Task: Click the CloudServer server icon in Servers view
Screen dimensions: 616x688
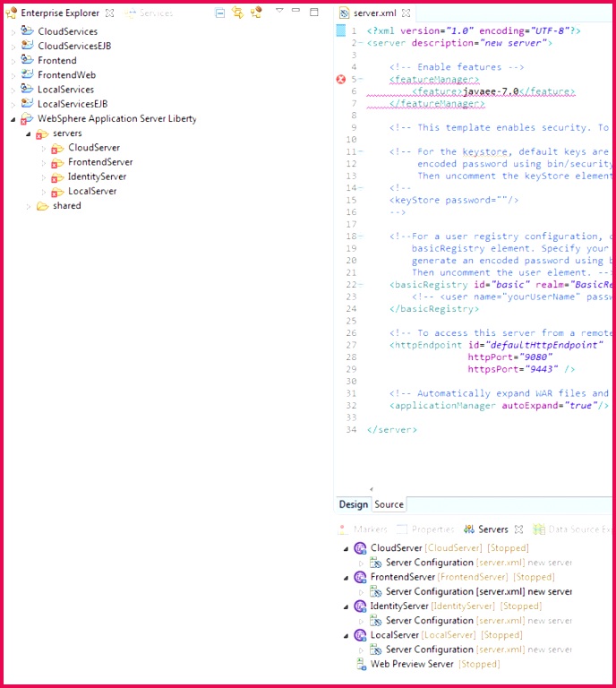Action: click(x=360, y=548)
